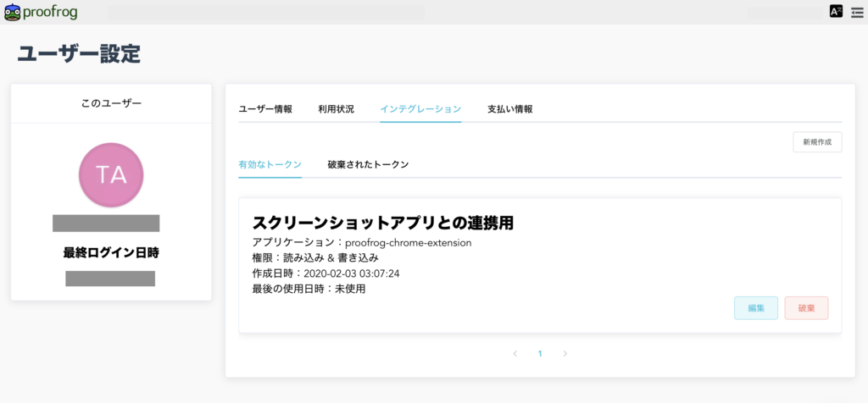Switch to ユーザー情報 tab
This screenshot has width=868, height=403.
point(265,109)
